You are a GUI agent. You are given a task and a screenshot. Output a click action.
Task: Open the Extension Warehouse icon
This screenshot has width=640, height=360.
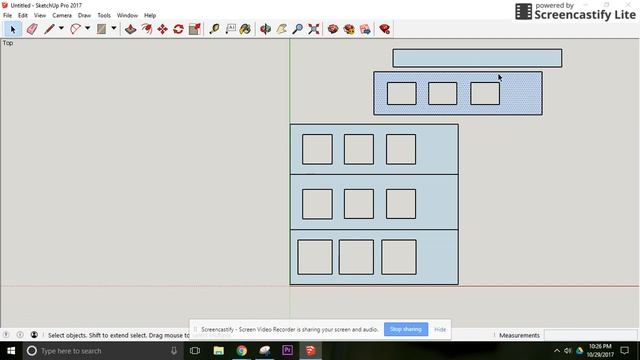349,29
